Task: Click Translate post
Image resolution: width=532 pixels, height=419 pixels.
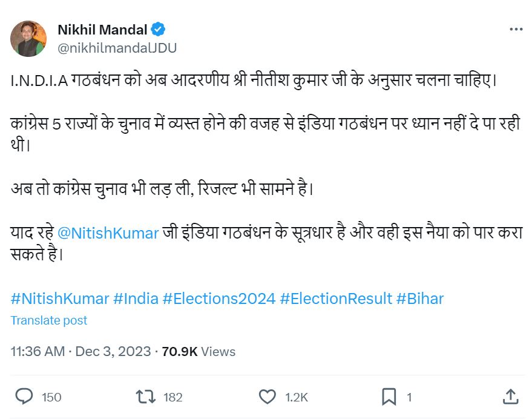Action: click(x=49, y=320)
